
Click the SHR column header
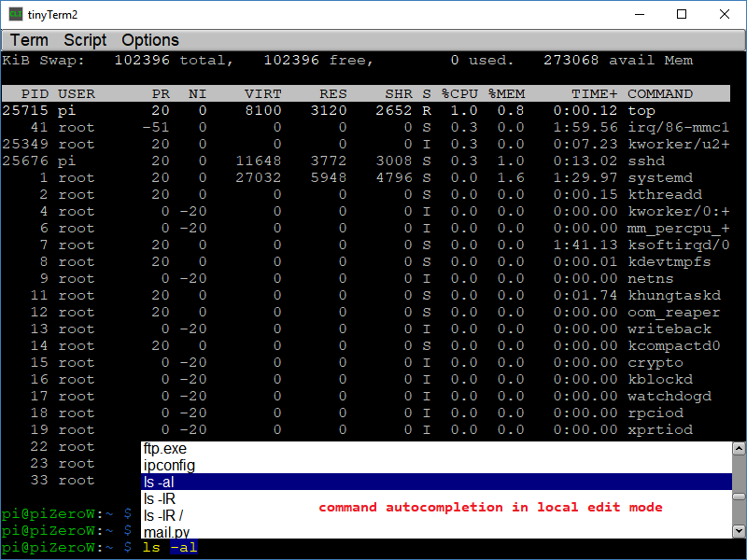click(x=399, y=94)
